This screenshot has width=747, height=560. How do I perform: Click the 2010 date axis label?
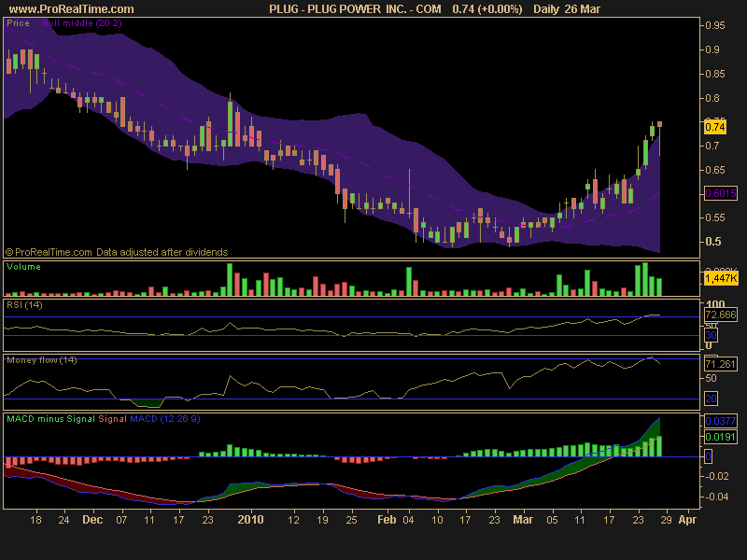tap(250, 520)
